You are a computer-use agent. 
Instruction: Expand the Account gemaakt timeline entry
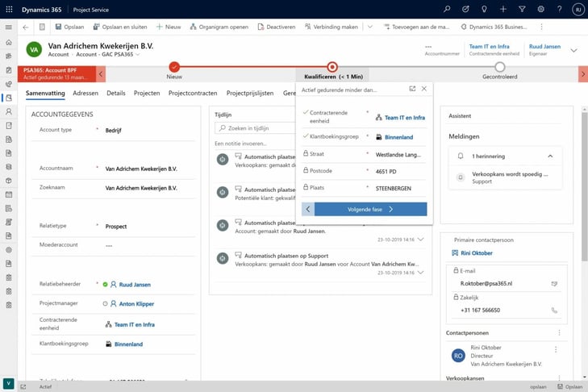pos(421,240)
